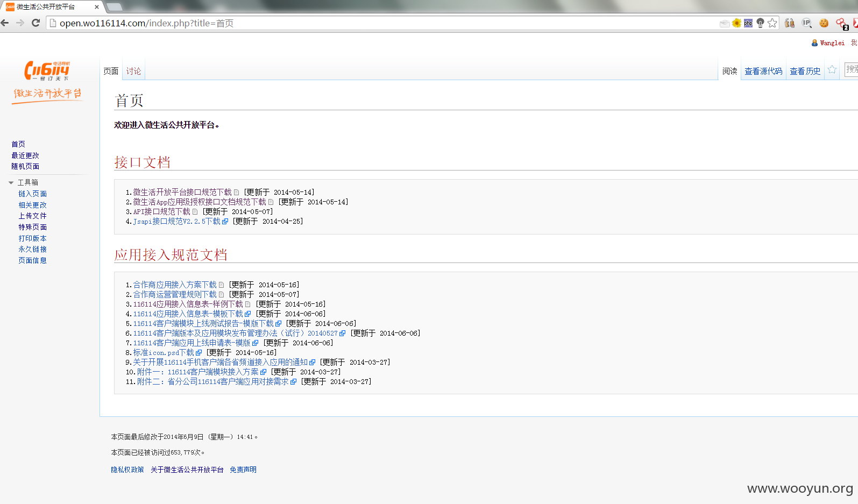
Task: Go to 首页 in the sidebar
Action: (x=18, y=144)
